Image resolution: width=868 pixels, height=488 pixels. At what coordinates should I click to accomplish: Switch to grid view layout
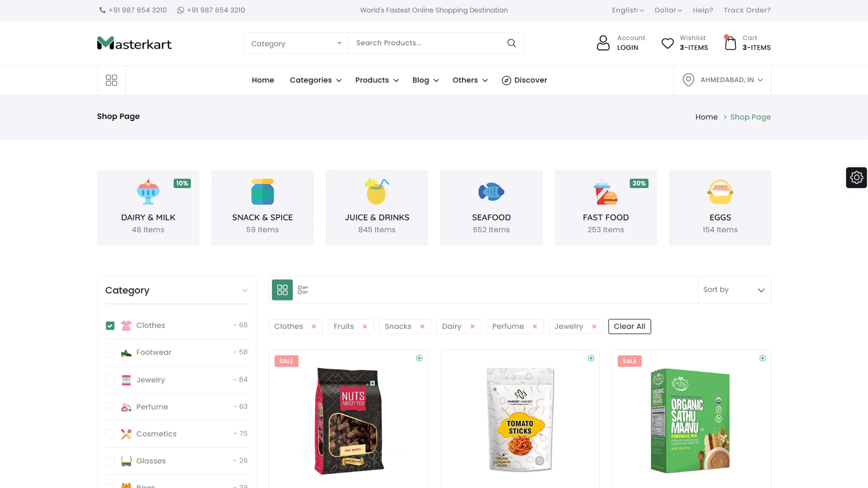pyautogui.click(x=282, y=290)
